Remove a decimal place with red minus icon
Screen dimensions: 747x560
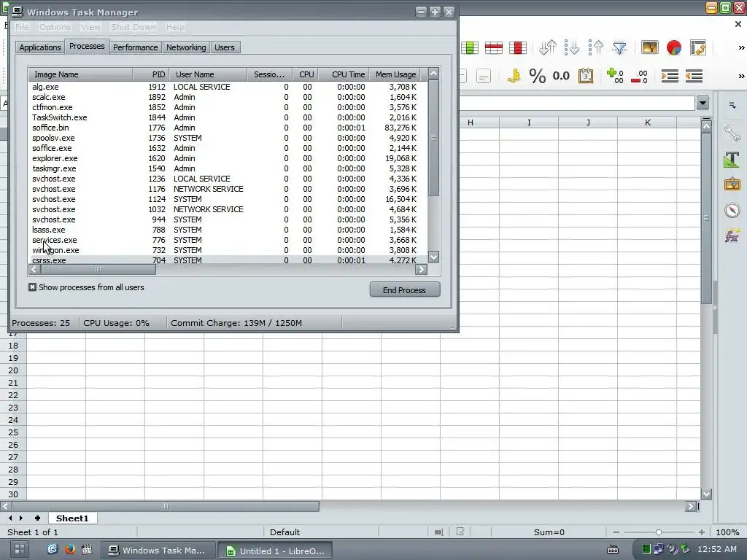639,76
